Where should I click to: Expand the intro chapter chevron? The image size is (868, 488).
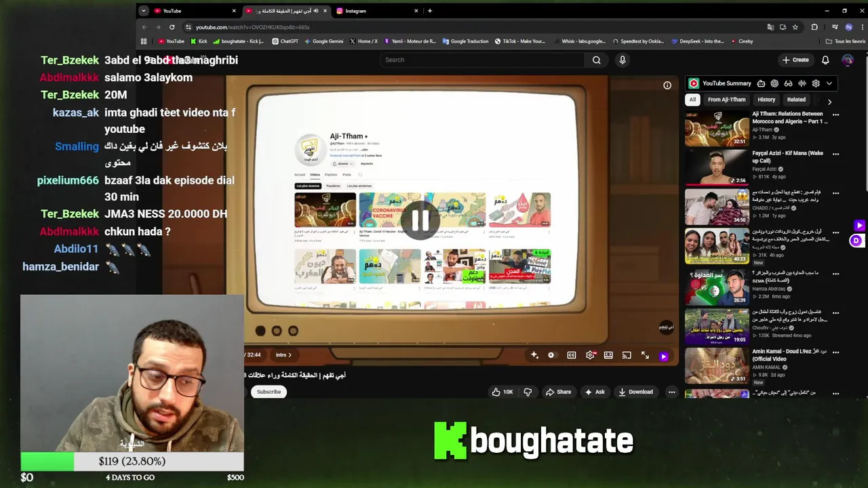(x=290, y=355)
